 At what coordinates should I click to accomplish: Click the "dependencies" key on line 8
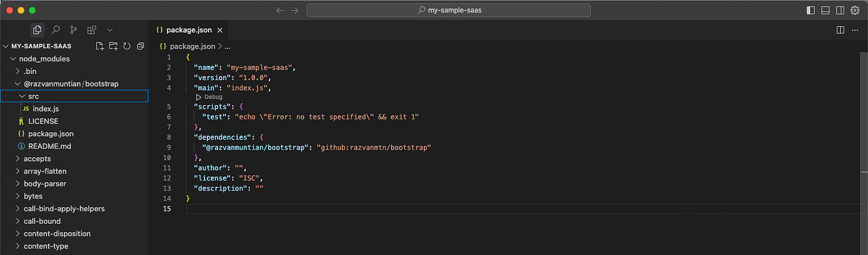click(x=222, y=137)
